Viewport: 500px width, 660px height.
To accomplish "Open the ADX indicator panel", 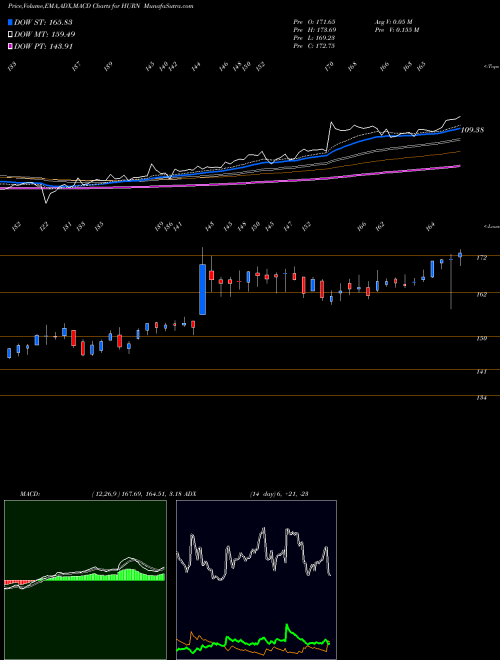I will [x=257, y=580].
